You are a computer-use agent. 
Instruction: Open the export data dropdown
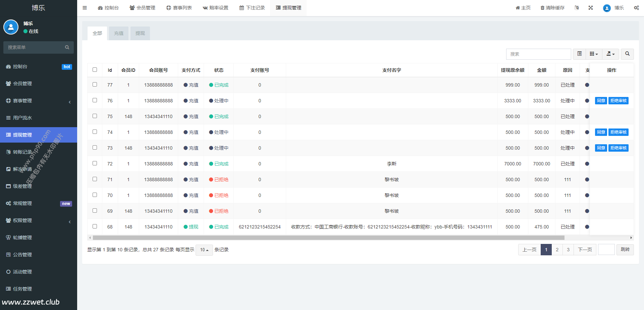pos(610,54)
